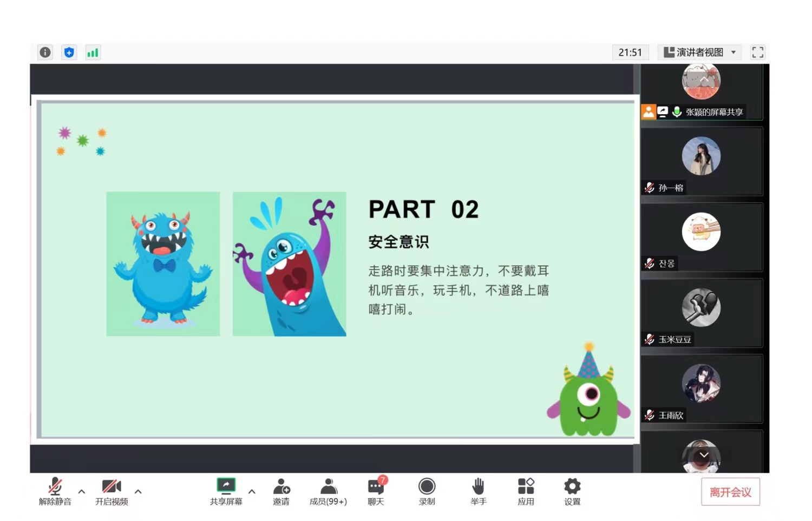Click muted mic icon beside 玉米豆豆

click(650, 339)
